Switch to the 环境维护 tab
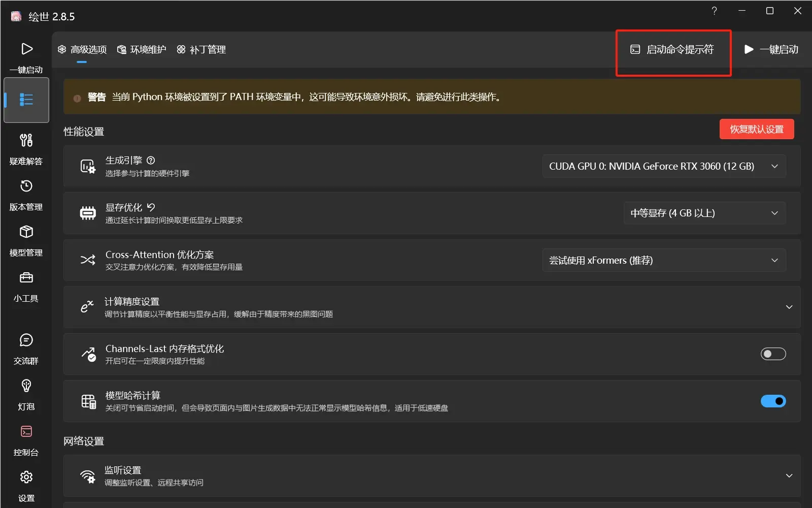Screen dimensions: 812x508 point(142,49)
